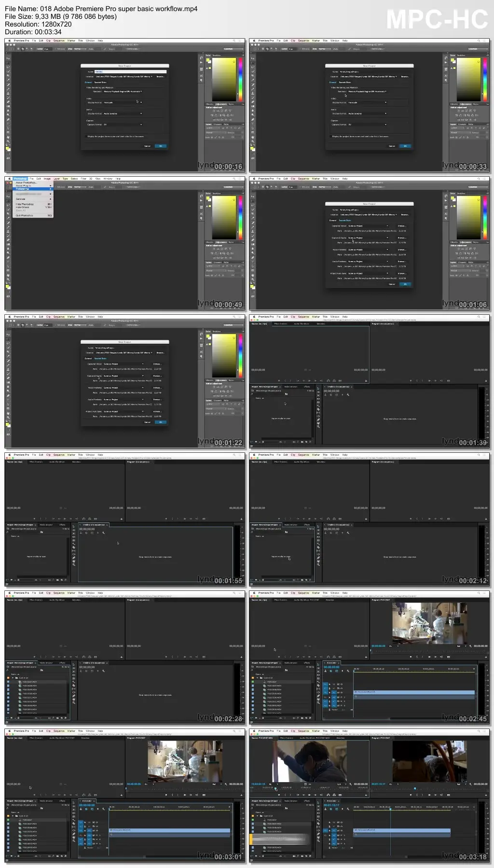This screenshot has height=868, width=494.
Task: Click Browse next to Location in the 00:00:16 dialog
Action: (161, 77)
